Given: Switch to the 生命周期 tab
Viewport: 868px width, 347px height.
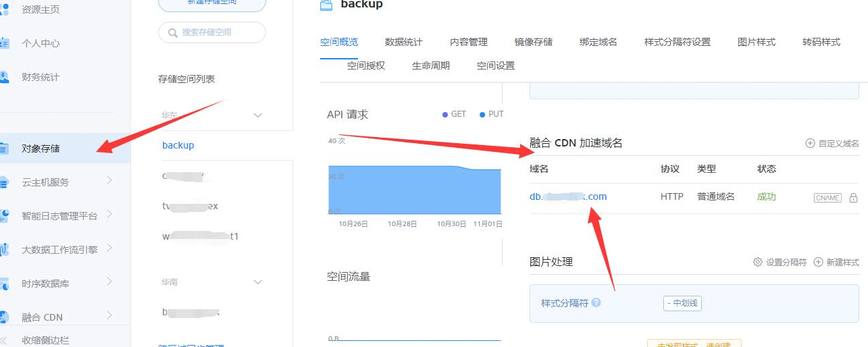Looking at the screenshot, I should 431,65.
